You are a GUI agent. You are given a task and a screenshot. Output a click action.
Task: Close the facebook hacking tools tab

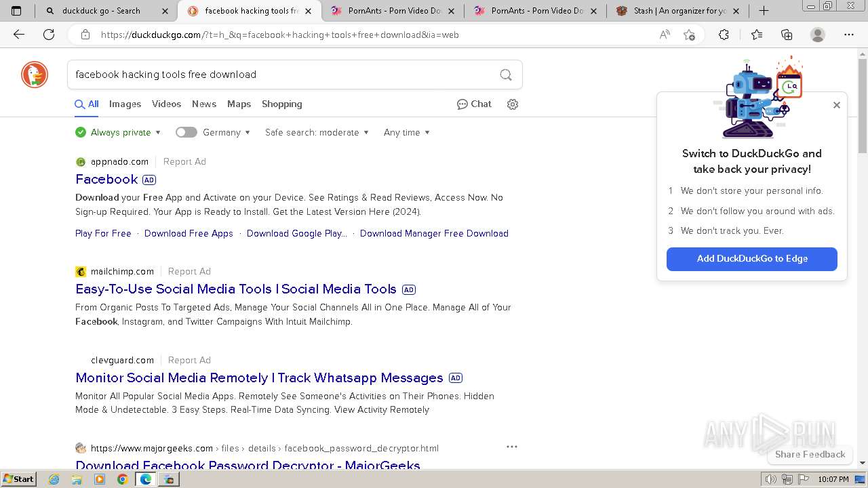coord(309,11)
